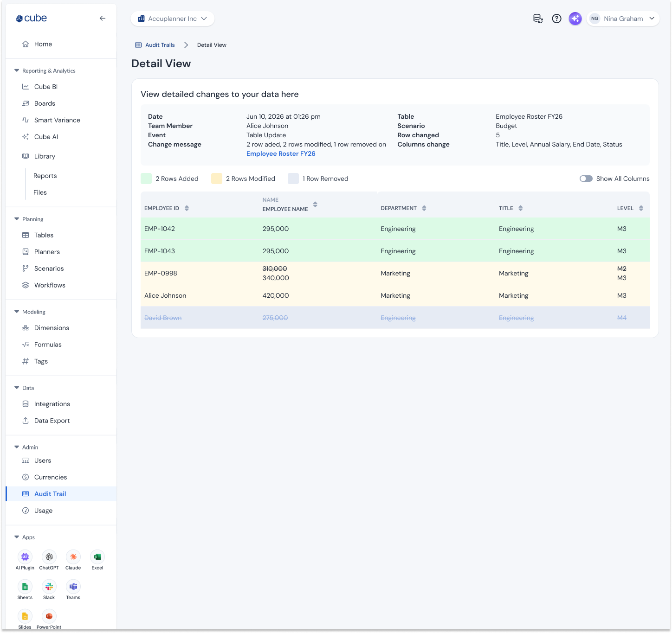Click the green Rows Added swatch
The width and height of the screenshot is (672, 633).
[x=146, y=179]
